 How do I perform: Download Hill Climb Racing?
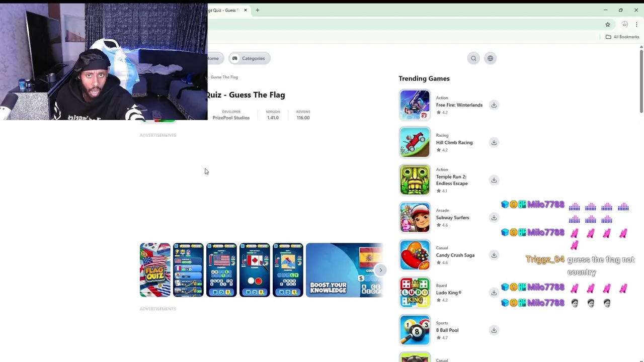point(494,142)
